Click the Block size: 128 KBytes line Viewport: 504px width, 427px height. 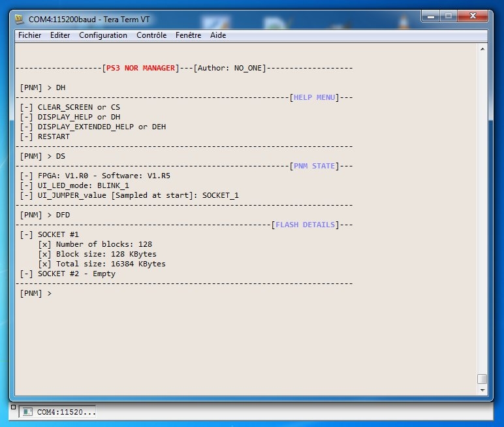coord(97,254)
